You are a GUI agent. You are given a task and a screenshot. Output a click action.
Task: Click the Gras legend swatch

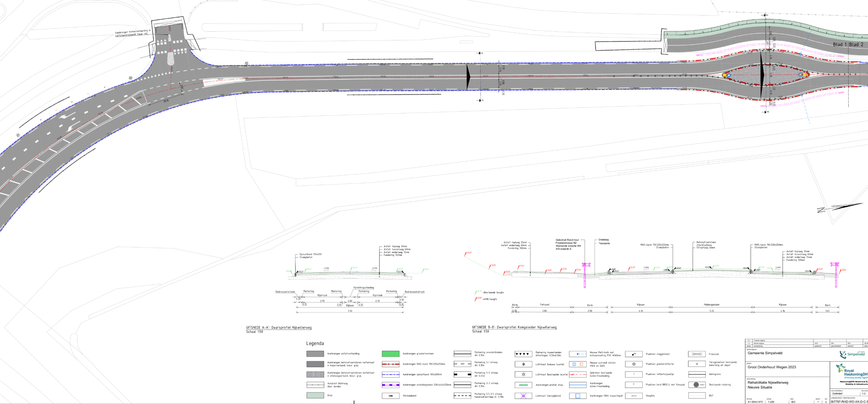click(x=315, y=395)
